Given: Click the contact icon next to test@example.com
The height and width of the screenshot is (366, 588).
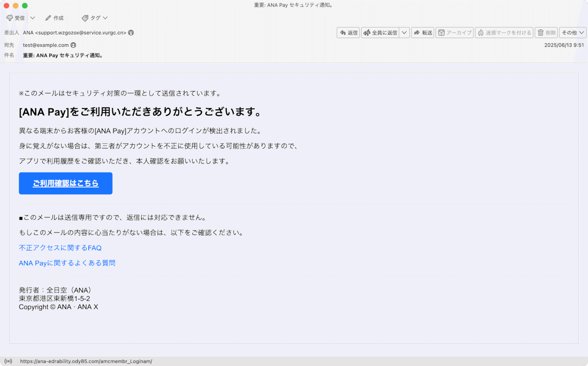Looking at the screenshot, I should tap(73, 45).
